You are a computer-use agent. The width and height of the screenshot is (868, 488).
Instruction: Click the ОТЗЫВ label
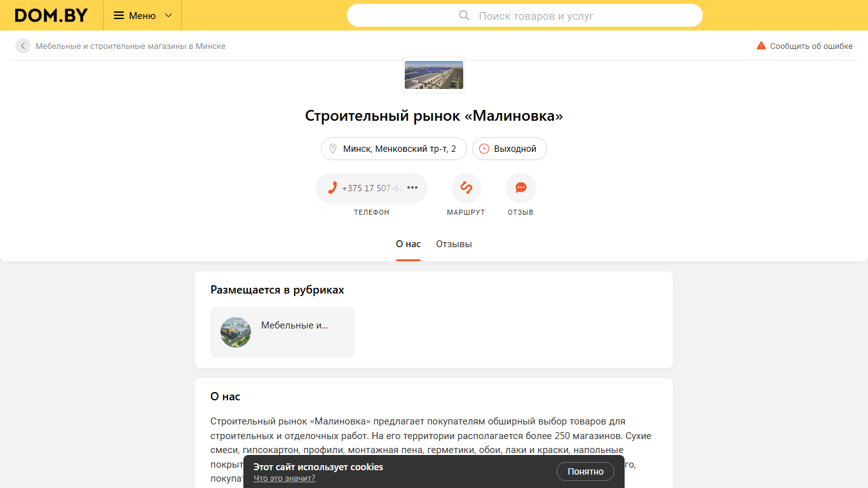point(520,212)
